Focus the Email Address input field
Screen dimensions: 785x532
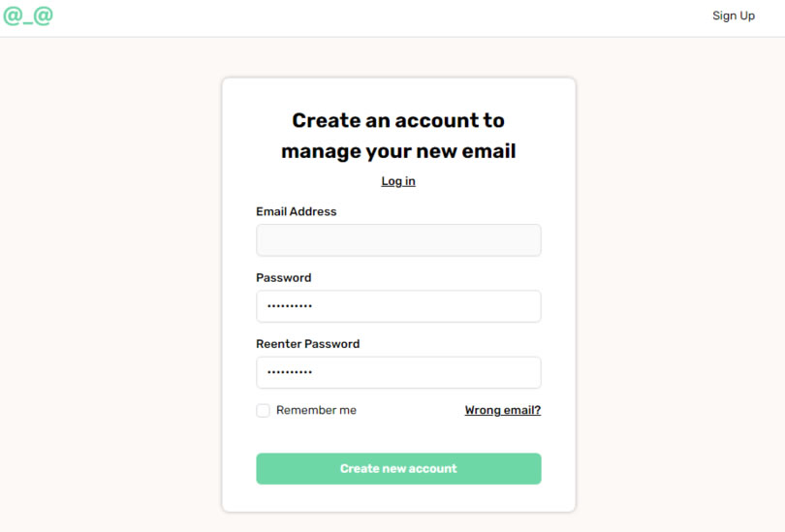pyautogui.click(x=398, y=240)
